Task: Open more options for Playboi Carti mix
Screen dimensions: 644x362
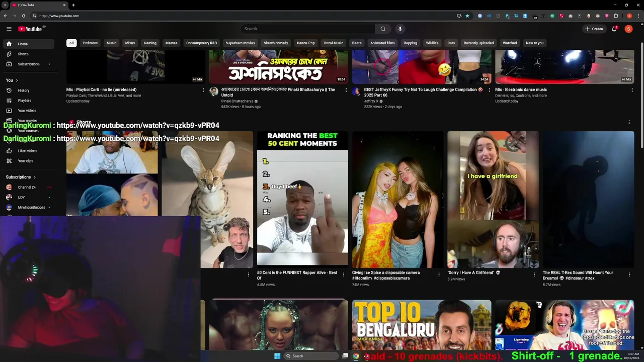Action: [203, 90]
